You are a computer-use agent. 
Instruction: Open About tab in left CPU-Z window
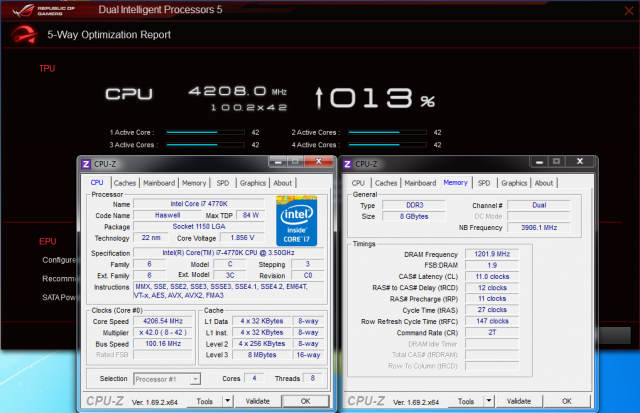coord(282,183)
